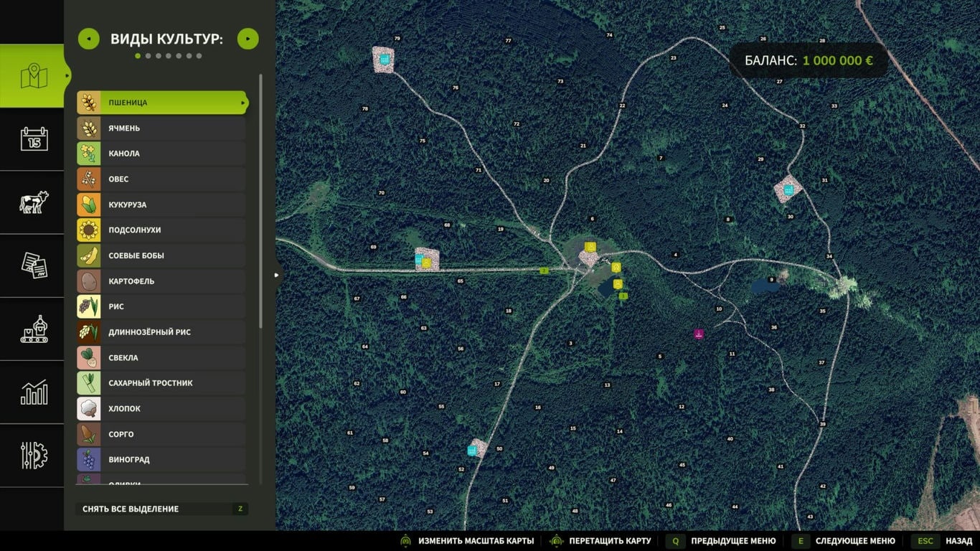Click the pink marker on the map
Viewport: 980px width, 551px height.
[699, 332]
